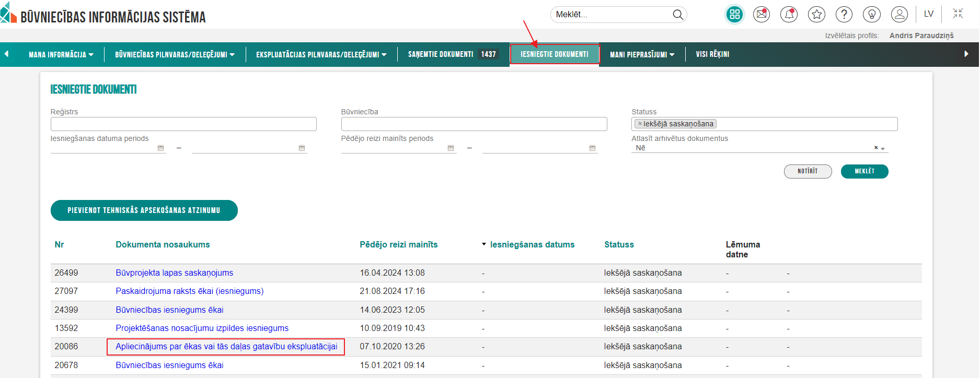The image size is (980, 378).
Task: Click date 10.09.2019 10:43
Action: pyautogui.click(x=393, y=328)
